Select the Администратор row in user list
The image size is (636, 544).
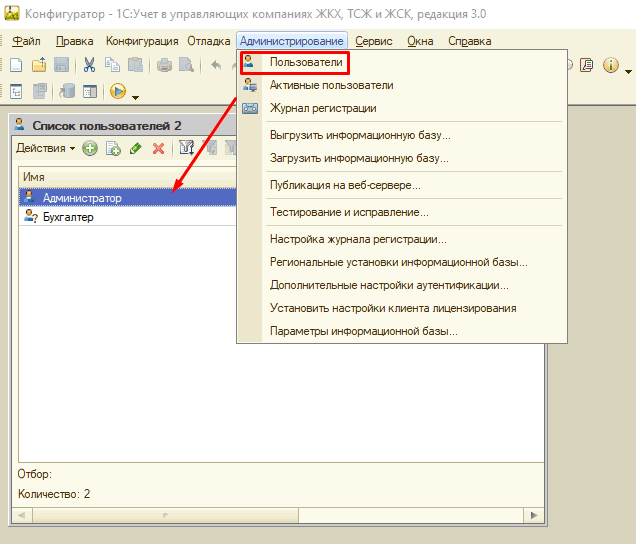pos(127,198)
